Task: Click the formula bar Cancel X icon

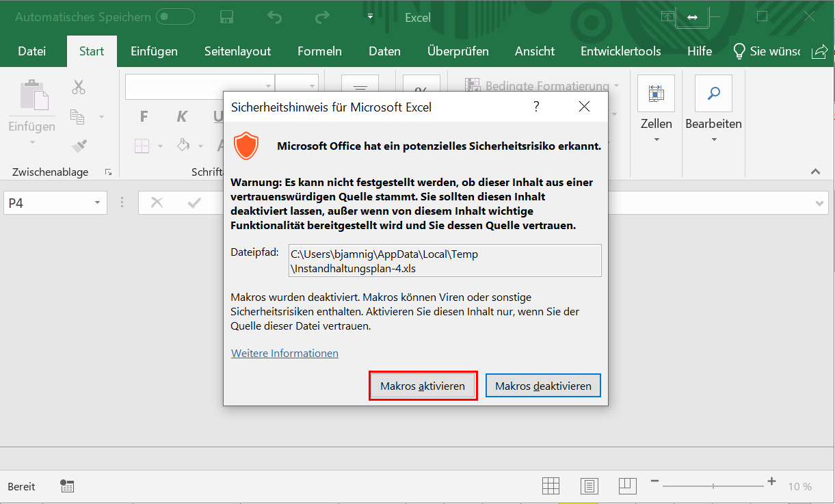Action: coord(157,202)
